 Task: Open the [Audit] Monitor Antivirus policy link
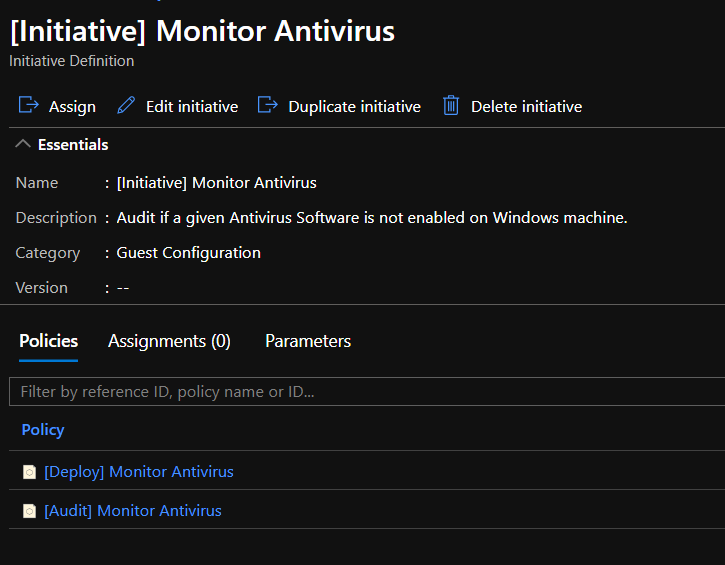click(133, 511)
